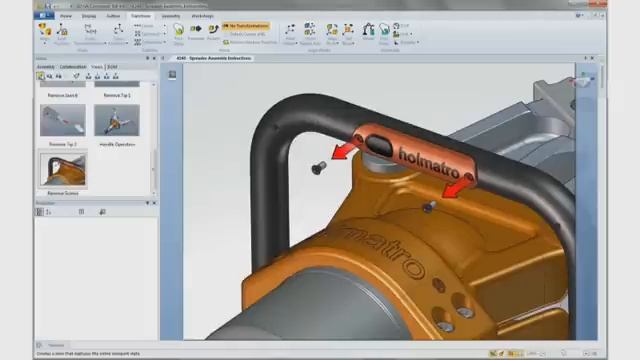This screenshot has width=640, height=360.
Task: Activate the Rotate tool
Action: point(213,32)
